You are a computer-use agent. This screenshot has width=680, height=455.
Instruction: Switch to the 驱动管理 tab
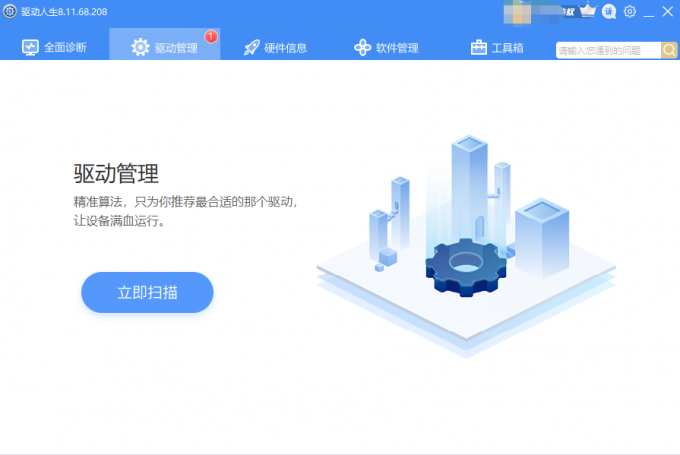coord(165,44)
